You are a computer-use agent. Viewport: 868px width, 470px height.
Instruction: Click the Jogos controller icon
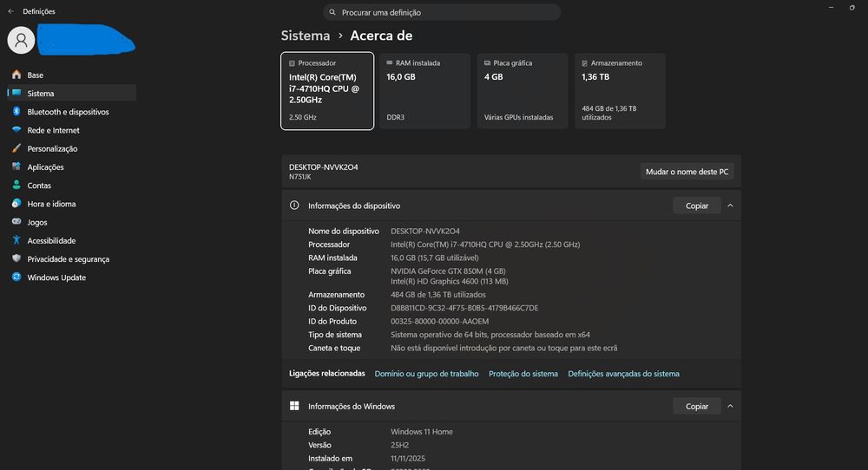coord(16,222)
